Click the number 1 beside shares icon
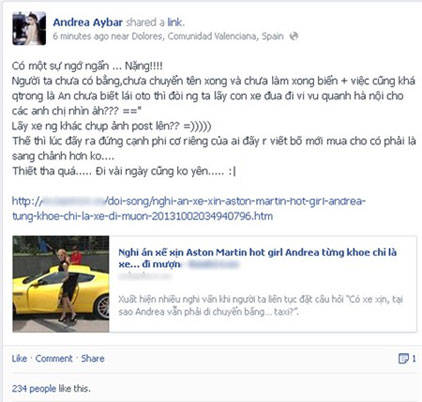This screenshot has height=402, width=422. tap(414, 359)
